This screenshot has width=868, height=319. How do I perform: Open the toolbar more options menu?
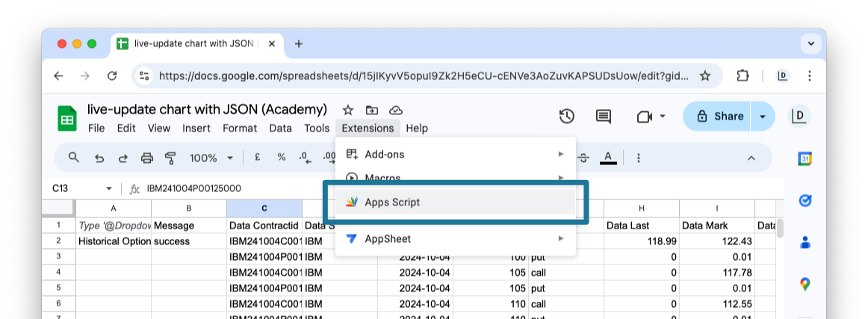pos(638,158)
